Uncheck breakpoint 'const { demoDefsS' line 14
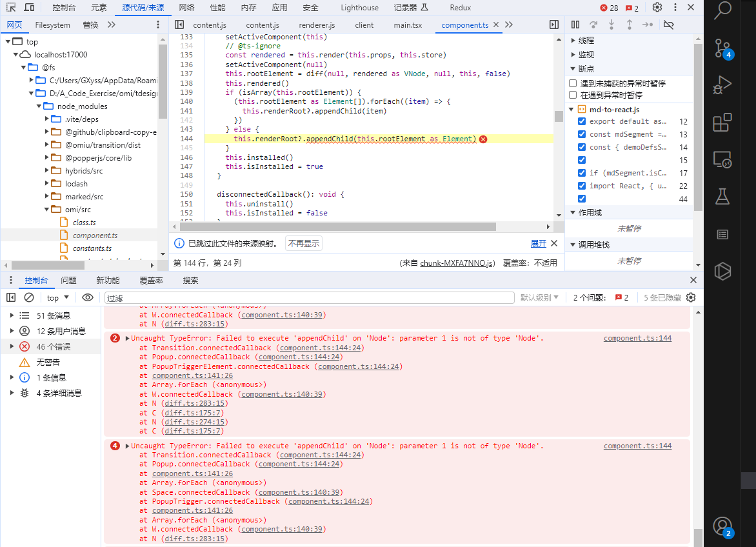The height and width of the screenshot is (547, 756). click(582, 147)
